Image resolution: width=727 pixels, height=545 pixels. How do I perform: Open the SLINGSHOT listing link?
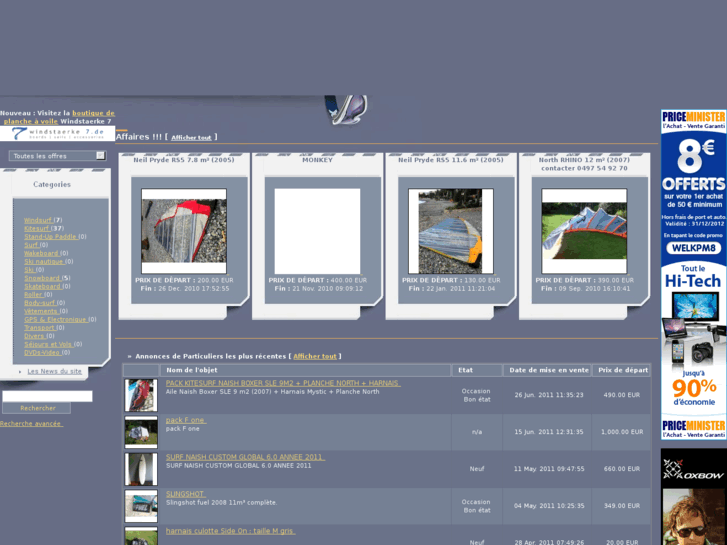click(185, 494)
